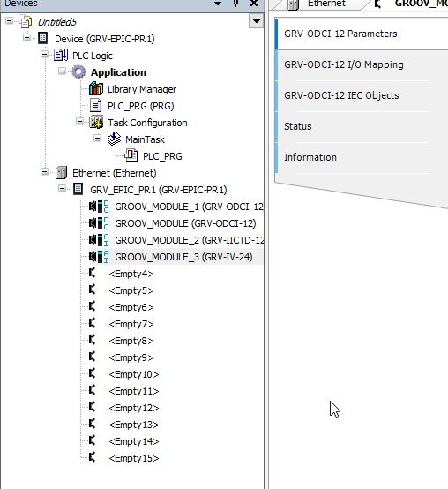Collapse the Task Configuration node
Screen dimensions: 448x489
pyautogui.click(x=79, y=122)
